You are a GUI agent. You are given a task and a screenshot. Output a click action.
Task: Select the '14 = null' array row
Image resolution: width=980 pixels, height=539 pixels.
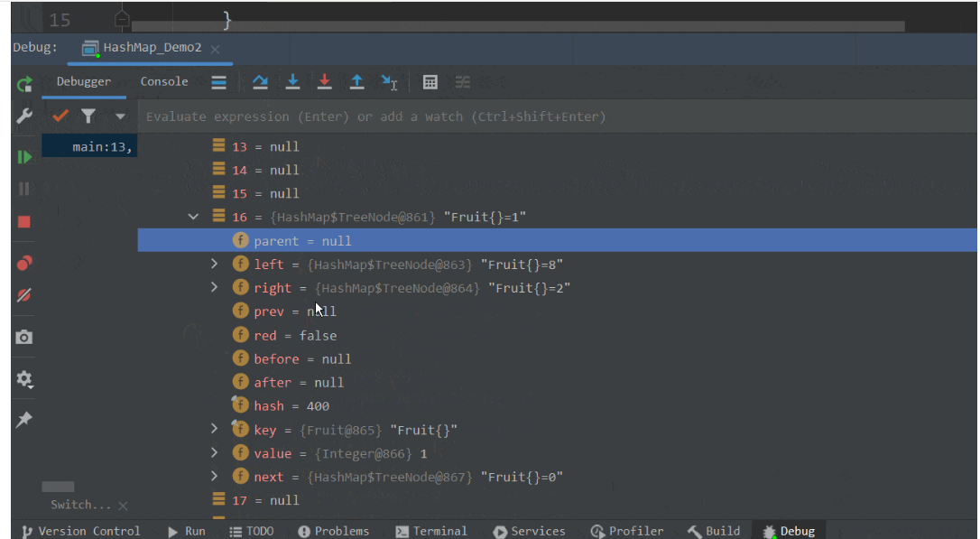click(557, 170)
